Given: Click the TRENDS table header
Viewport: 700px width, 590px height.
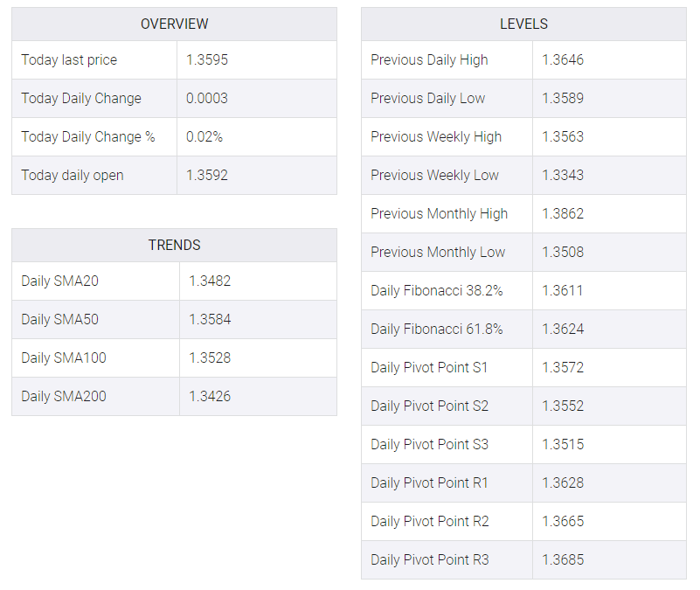Looking at the screenshot, I should [x=174, y=245].
